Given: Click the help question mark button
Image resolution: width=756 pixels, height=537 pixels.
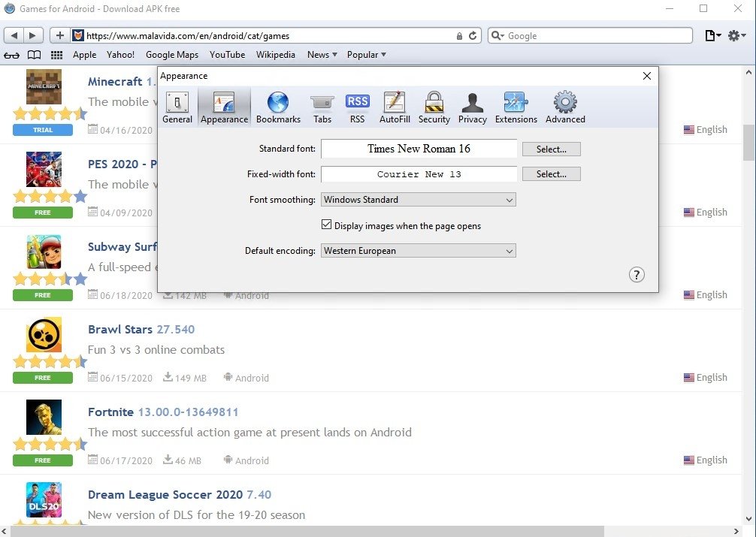Looking at the screenshot, I should (x=637, y=275).
